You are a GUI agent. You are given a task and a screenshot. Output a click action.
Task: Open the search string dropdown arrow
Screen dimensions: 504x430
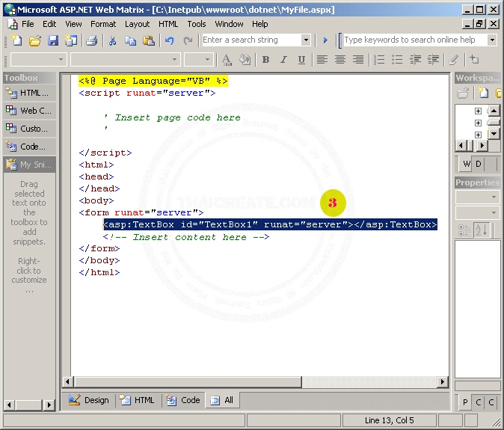pos(306,40)
